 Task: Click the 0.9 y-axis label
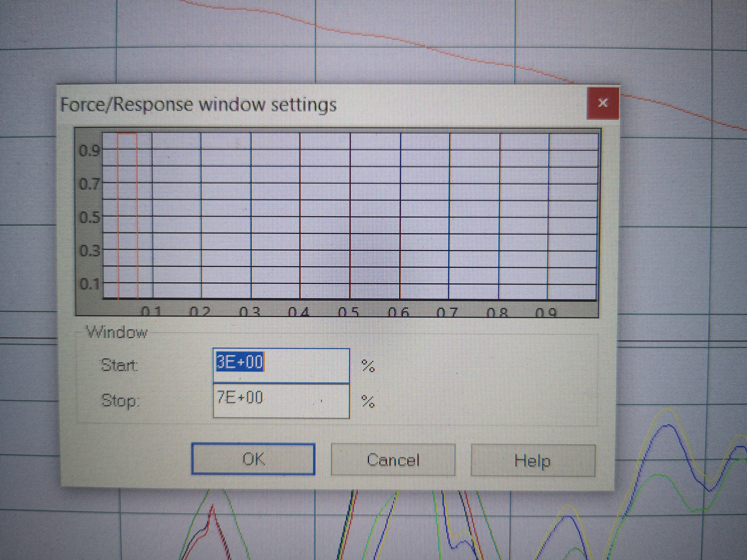click(x=90, y=151)
